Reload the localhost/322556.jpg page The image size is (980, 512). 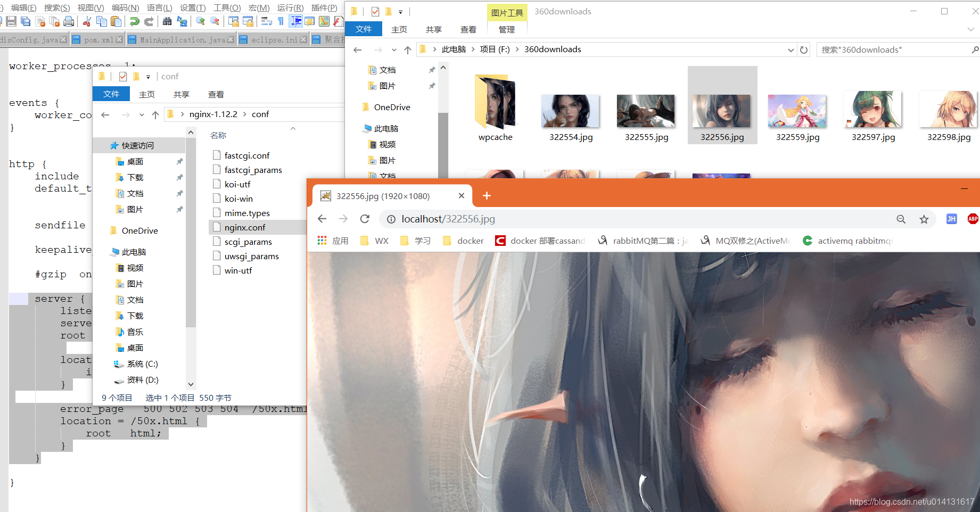pos(365,219)
